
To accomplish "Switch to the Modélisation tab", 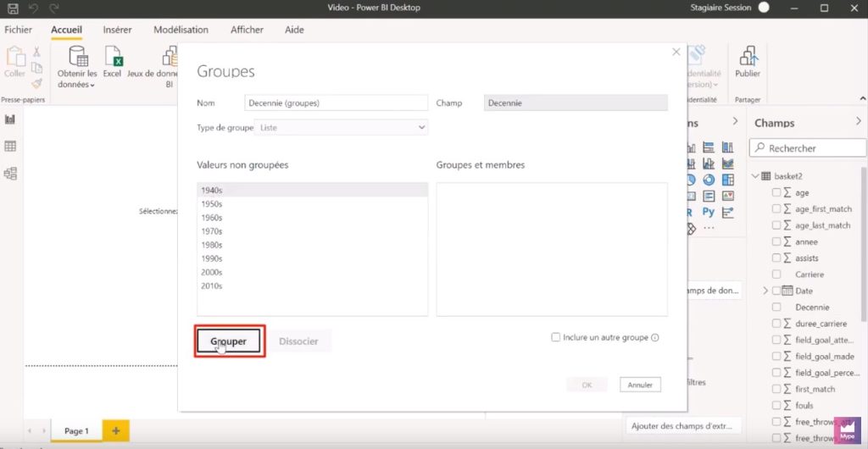I will [181, 30].
